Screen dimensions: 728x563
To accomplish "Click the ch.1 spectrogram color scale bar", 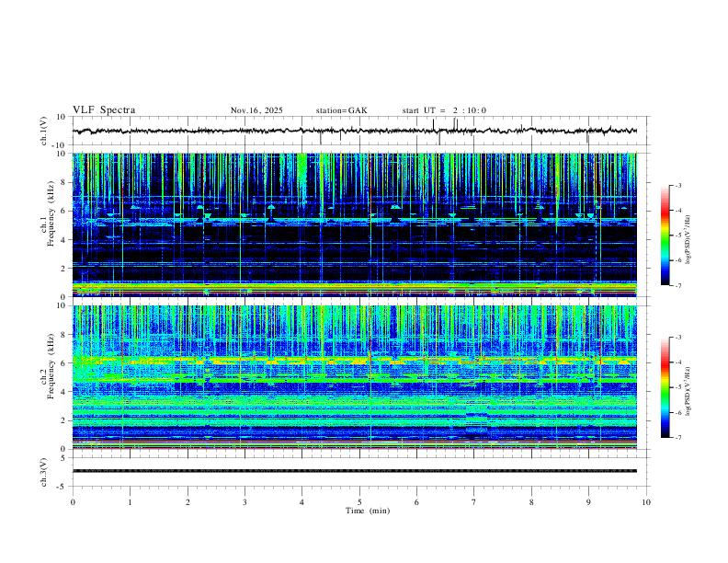I will click(x=665, y=236).
